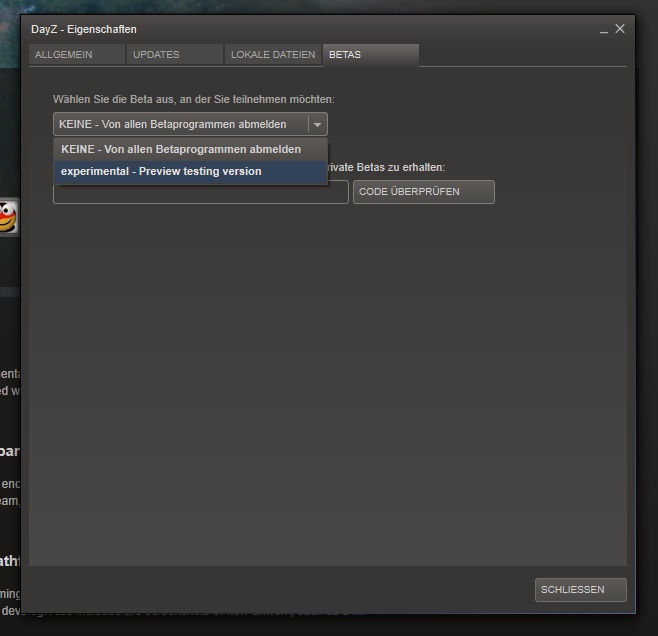This screenshot has height=636, width=658.
Task: Click the beta access code input field
Action: click(200, 194)
